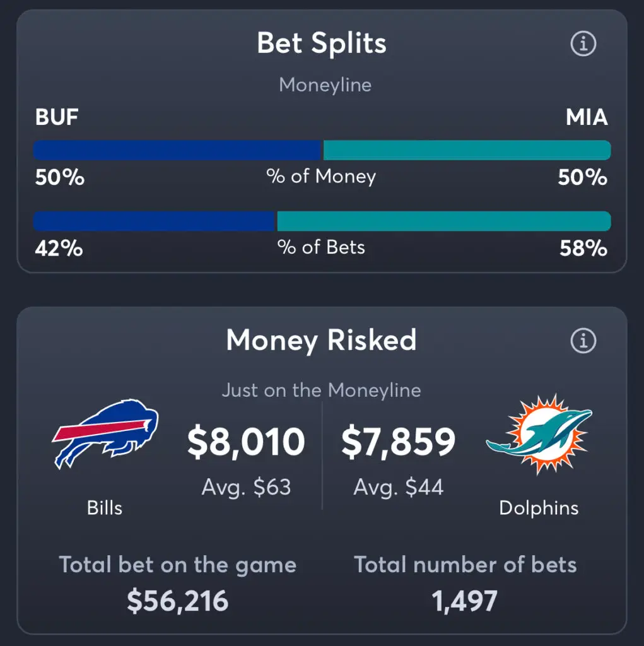Click the Miami Dolphins logo
Viewport: 644px width, 646px height.
[x=539, y=434]
